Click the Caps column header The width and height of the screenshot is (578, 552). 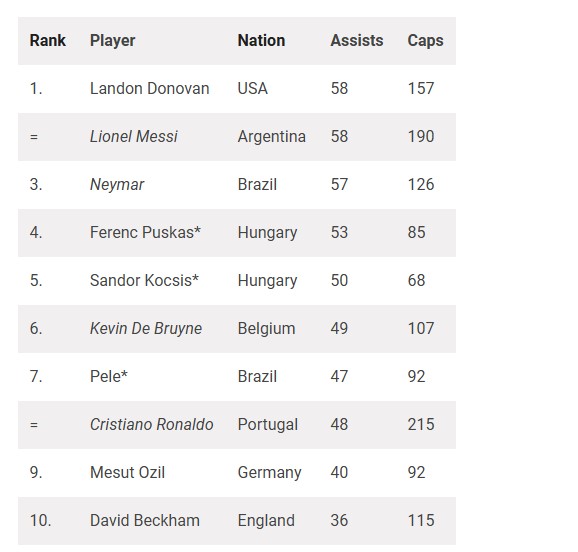click(425, 41)
